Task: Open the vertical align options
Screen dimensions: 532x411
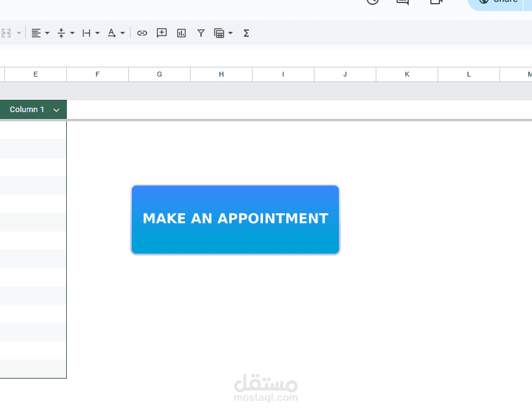Action: pyautogui.click(x=61, y=33)
